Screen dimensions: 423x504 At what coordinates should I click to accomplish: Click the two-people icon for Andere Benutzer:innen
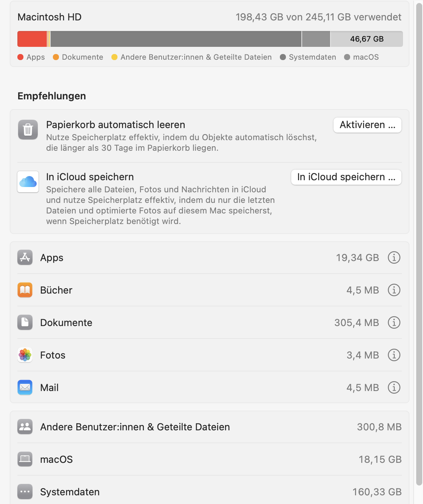25,427
